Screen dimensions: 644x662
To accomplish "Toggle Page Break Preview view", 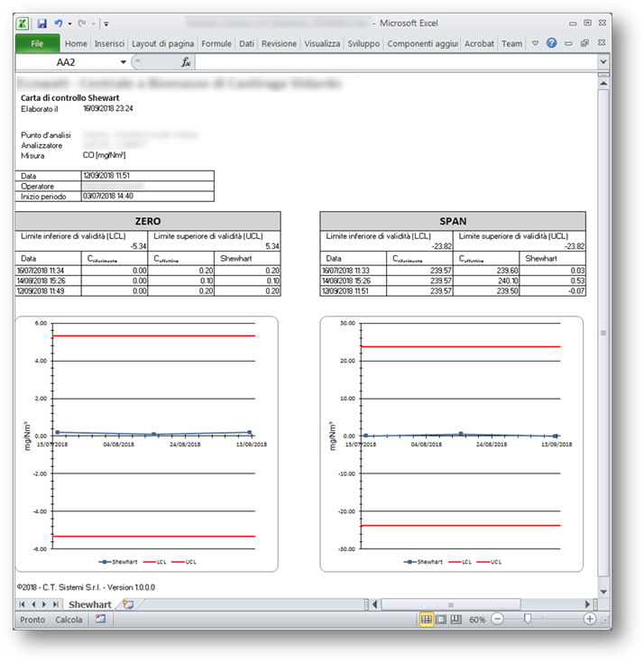I will pos(456,620).
